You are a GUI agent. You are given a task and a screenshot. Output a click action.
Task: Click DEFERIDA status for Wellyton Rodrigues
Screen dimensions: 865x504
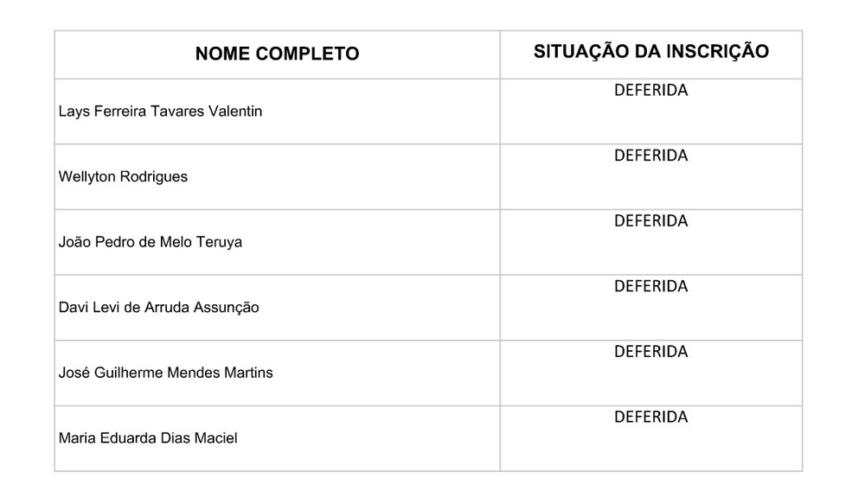point(651,156)
